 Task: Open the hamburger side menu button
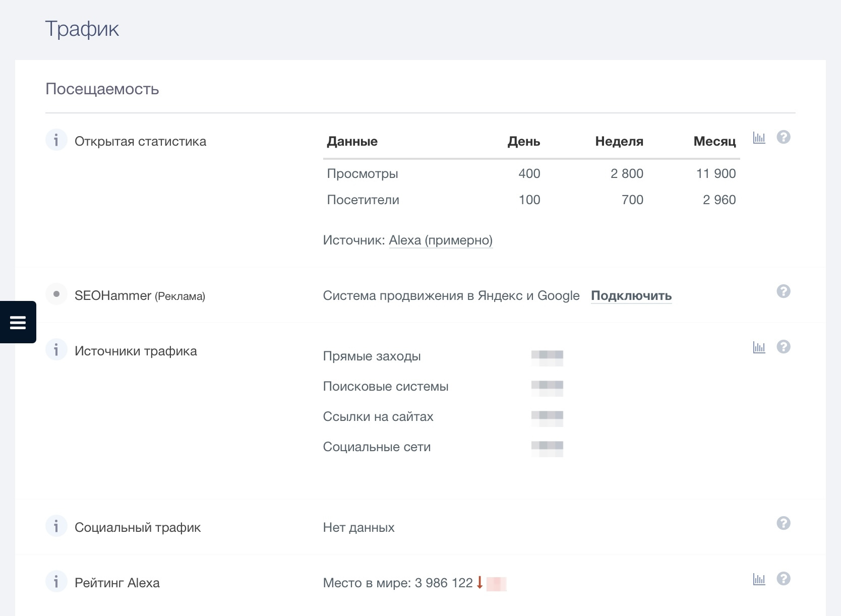18,322
